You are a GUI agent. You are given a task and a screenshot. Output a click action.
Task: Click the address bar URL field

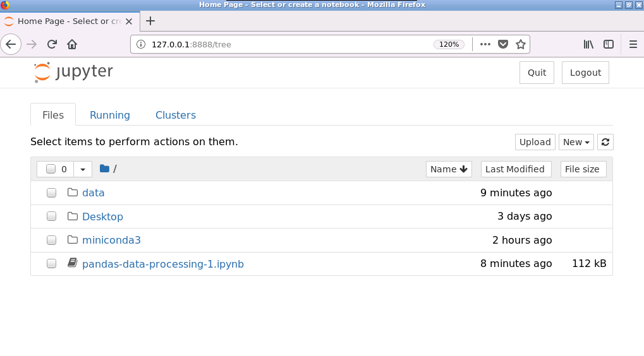[284, 44]
